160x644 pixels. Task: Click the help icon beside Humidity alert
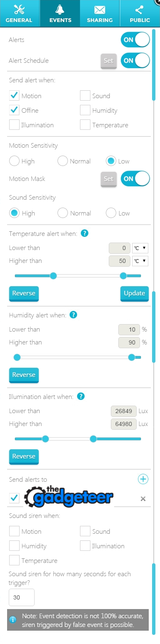point(73,315)
